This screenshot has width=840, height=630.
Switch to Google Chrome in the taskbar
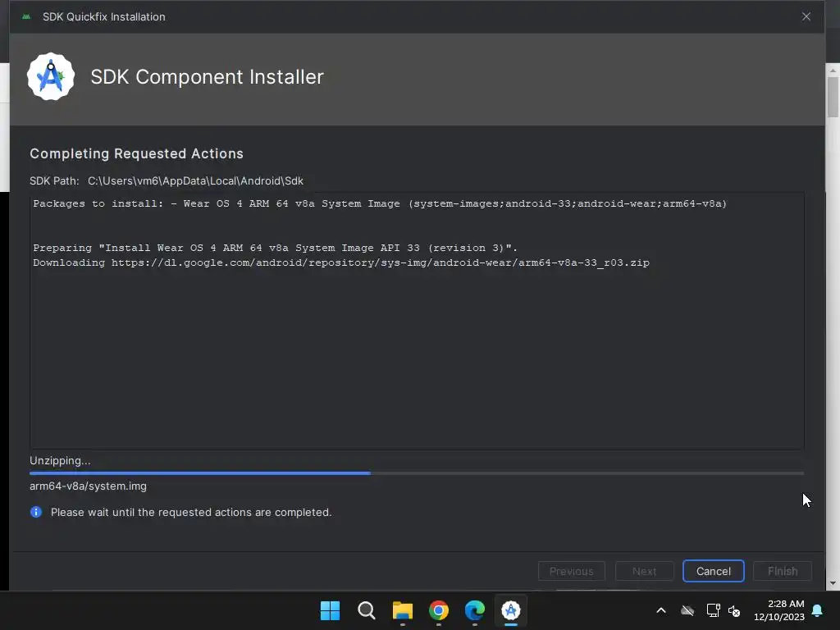tap(439, 610)
